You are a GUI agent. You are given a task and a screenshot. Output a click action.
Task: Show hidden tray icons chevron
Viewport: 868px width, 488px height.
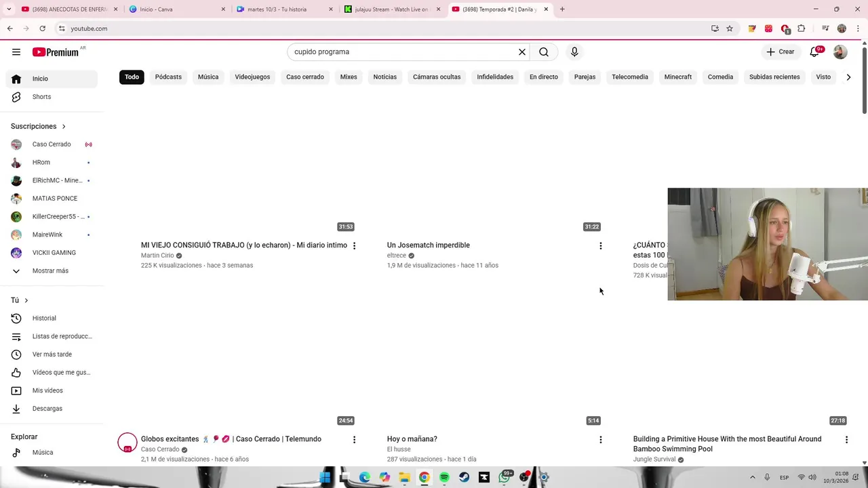pyautogui.click(x=752, y=477)
